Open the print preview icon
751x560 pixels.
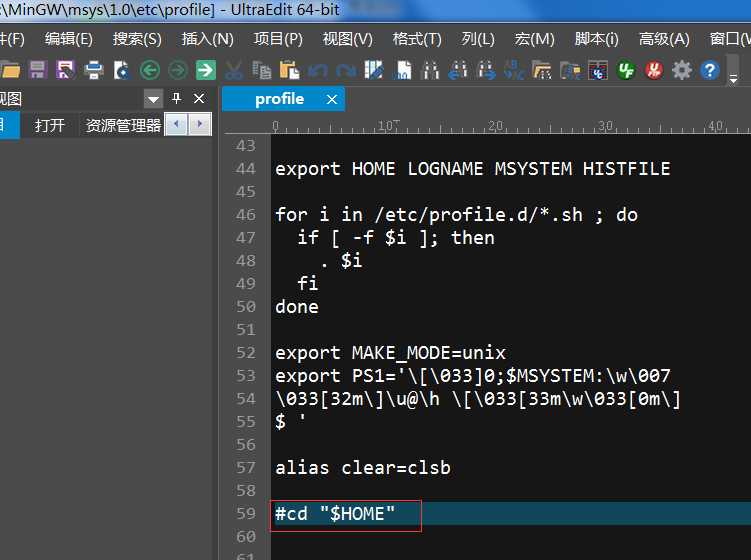[121, 70]
